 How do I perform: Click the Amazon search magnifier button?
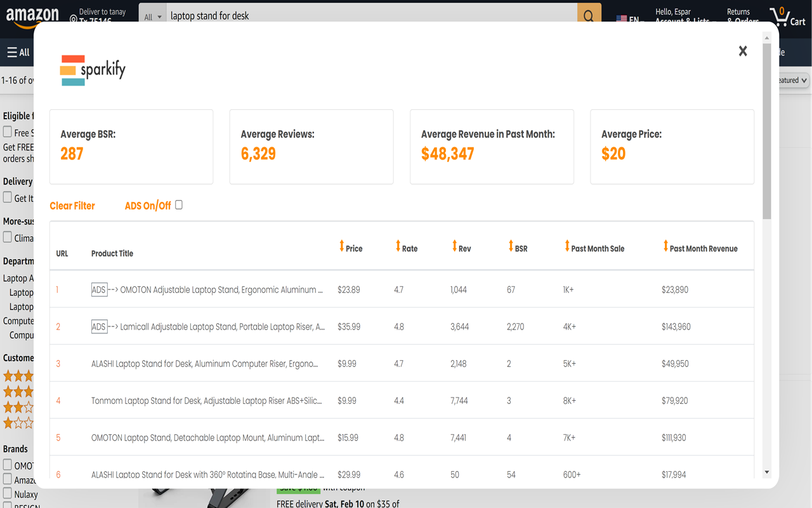click(x=589, y=15)
